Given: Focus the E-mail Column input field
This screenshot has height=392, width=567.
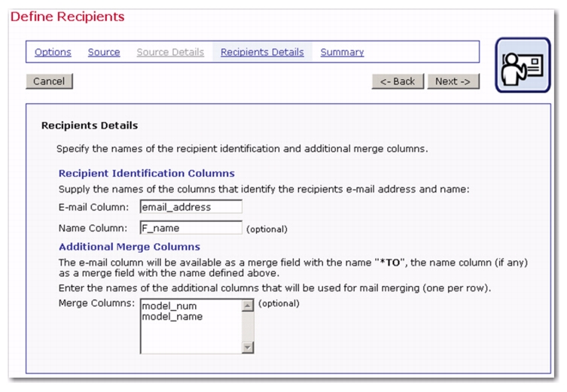Looking at the screenshot, I should click(191, 207).
